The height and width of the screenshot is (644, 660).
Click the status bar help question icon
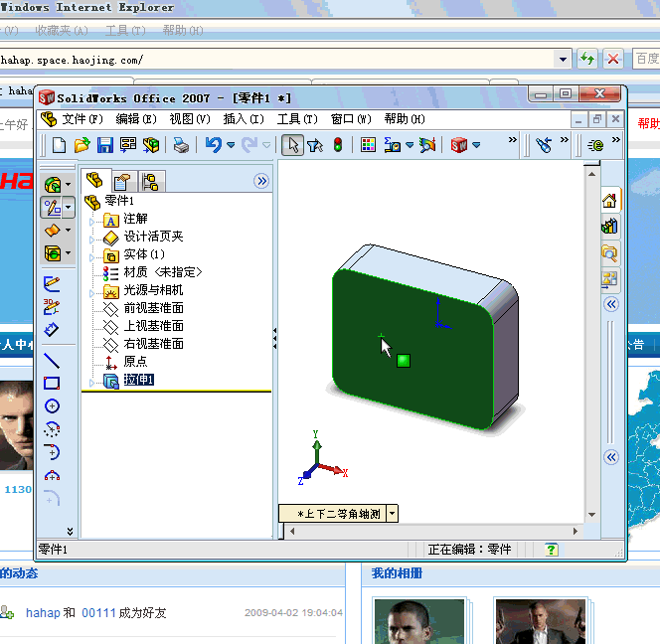click(x=551, y=550)
